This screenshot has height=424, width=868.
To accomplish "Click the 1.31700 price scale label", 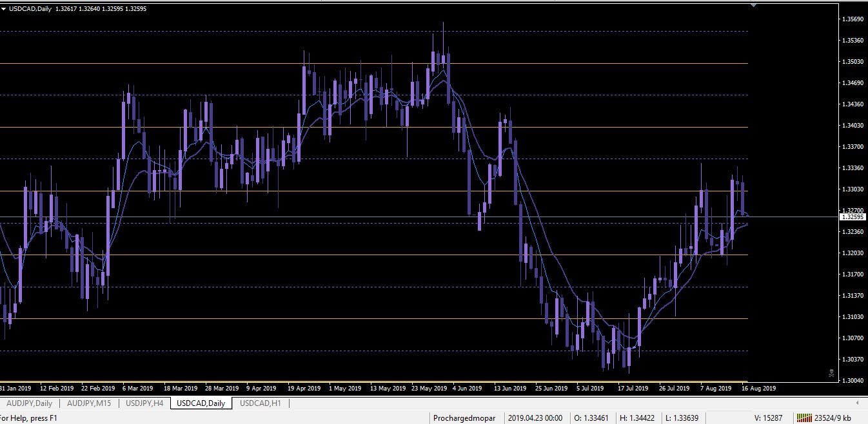I will click(x=853, y=274).
